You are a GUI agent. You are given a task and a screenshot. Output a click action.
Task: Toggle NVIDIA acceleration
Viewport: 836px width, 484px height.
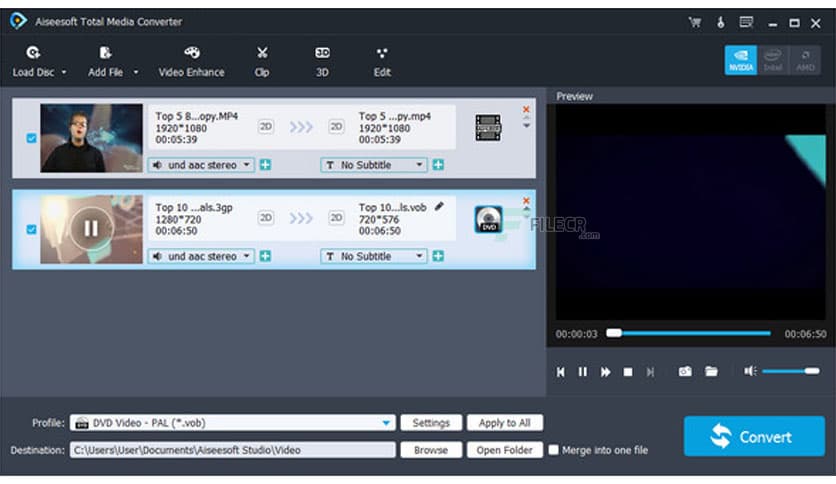click(x=741, y=60)
